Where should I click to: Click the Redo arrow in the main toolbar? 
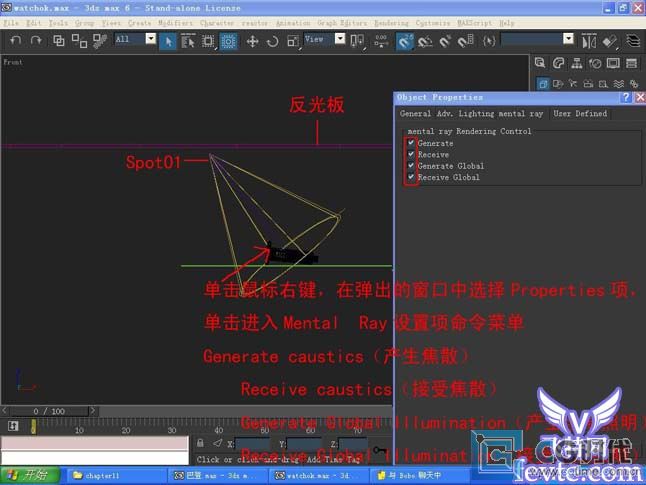(x=36, y=40)
